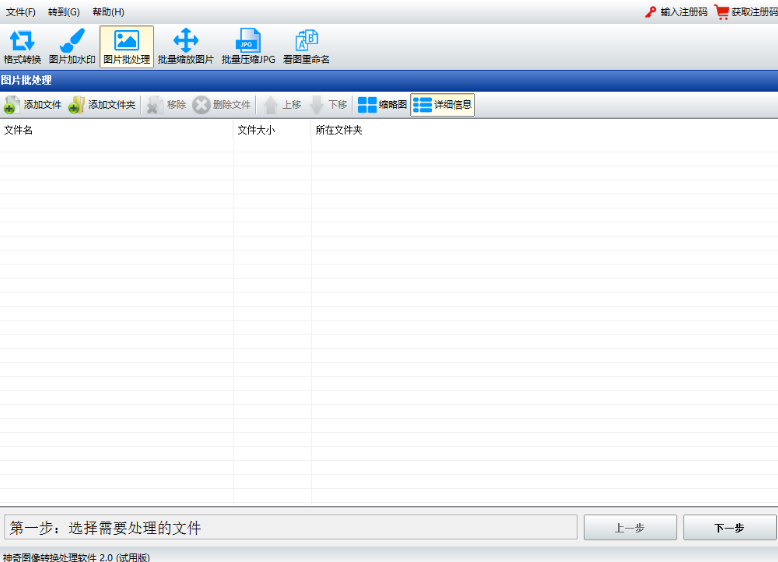This screenshot has width=778, height=562.
Task: Open the 看图重命名 rename tool
Action: coord(306,47)
